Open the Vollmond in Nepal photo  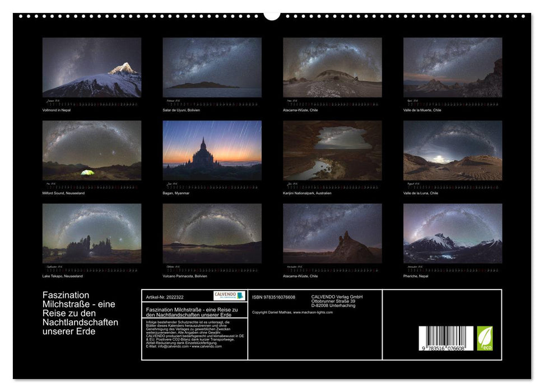coord(92,68)
